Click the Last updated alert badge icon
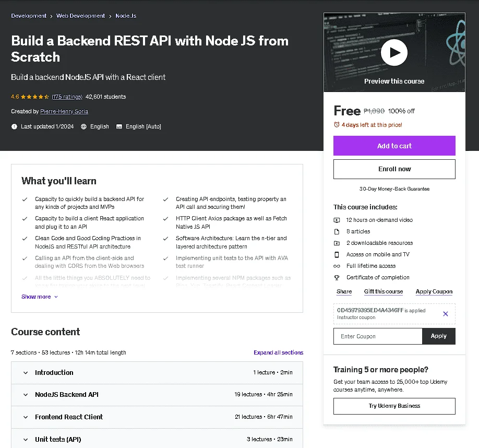Viewport: 479px width, 448px height. pyautogui.click(x=15, y=126)
